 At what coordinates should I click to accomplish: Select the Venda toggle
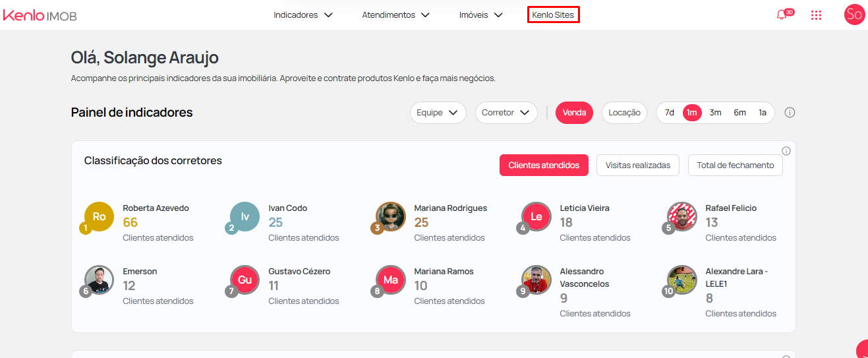574,113
